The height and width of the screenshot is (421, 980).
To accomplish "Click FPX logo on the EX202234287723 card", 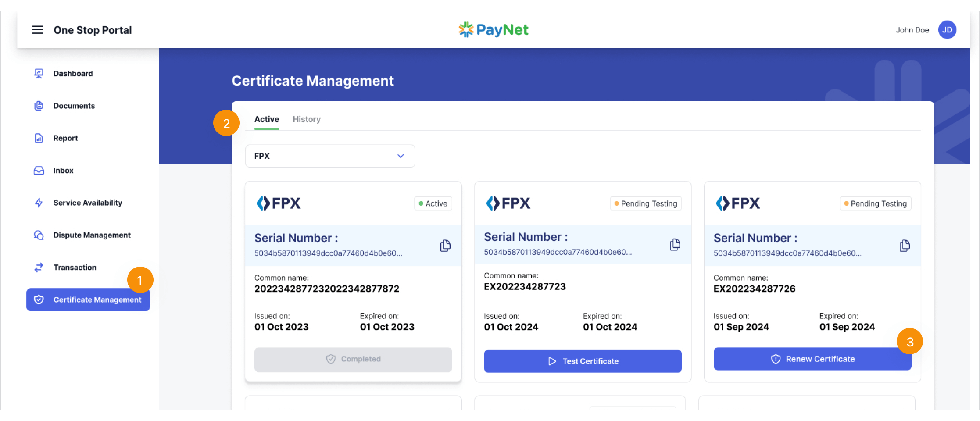I will tap(508, 203).
